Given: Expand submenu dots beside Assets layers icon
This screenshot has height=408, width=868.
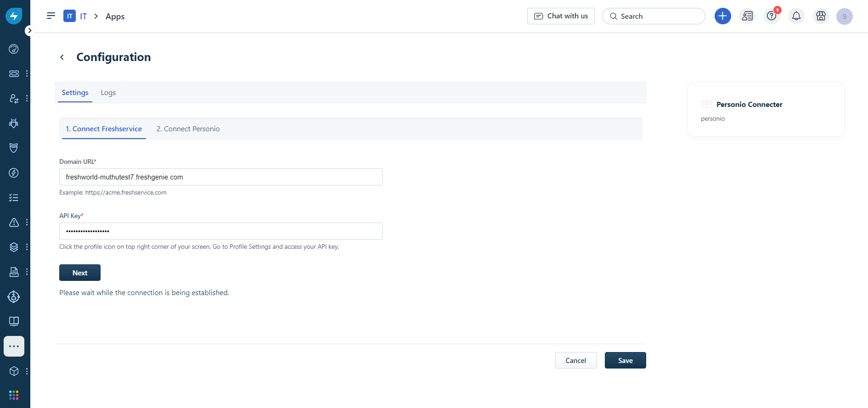Looking at the screenshot, I should click(x=27, y=247).
